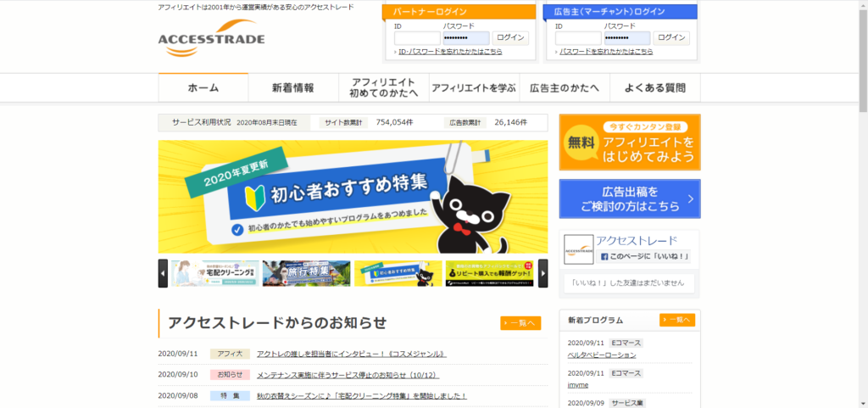This screenshot has height=408, width=868.
Task: Click the blue 広告出稿をご検討の方はこちら banner
Action: tap(630, 198)
